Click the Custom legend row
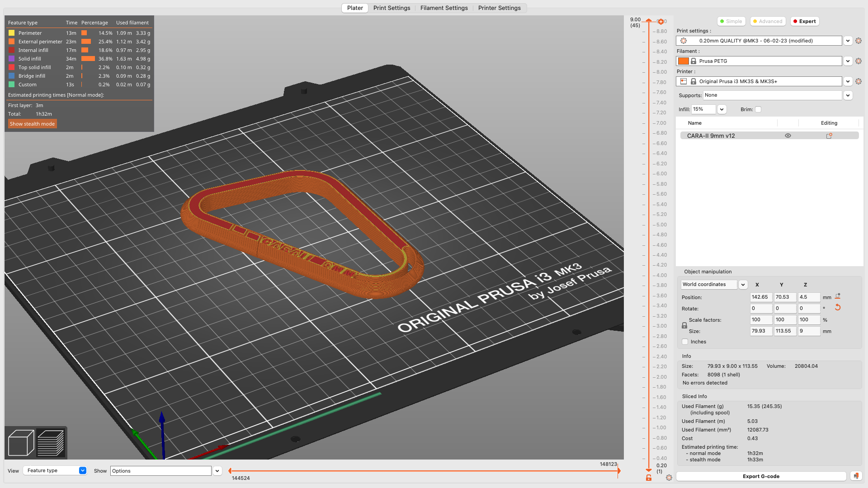Screen dimensions: 868x488 coord(79,84)
